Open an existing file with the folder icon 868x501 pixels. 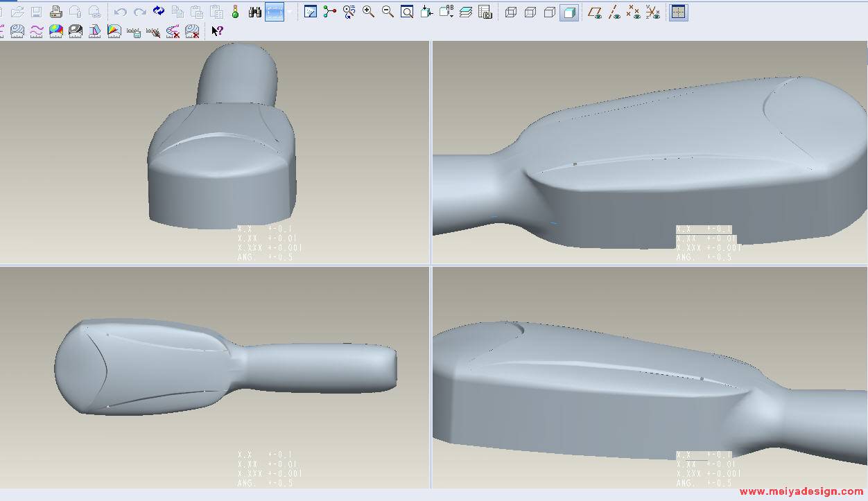(x=17, y=12)
